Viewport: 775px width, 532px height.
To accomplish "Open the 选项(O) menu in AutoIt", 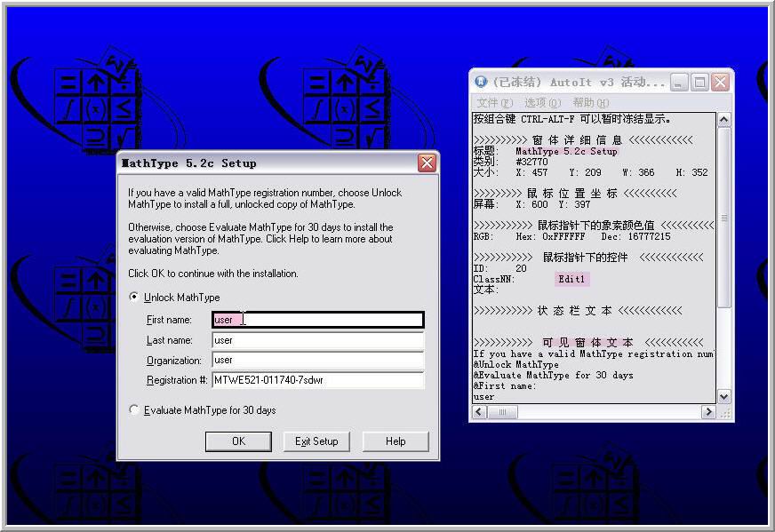I will [x=541, y=103].
